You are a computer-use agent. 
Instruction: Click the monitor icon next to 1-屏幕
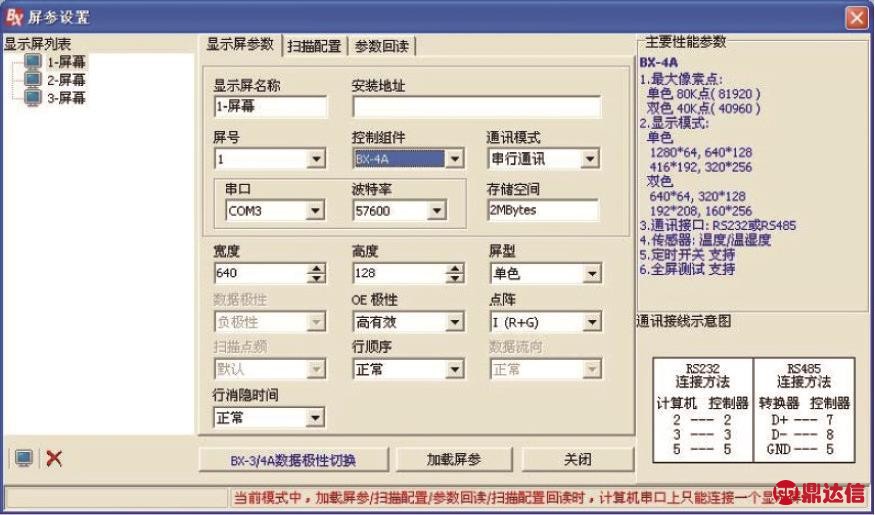(x=33, y=61)
